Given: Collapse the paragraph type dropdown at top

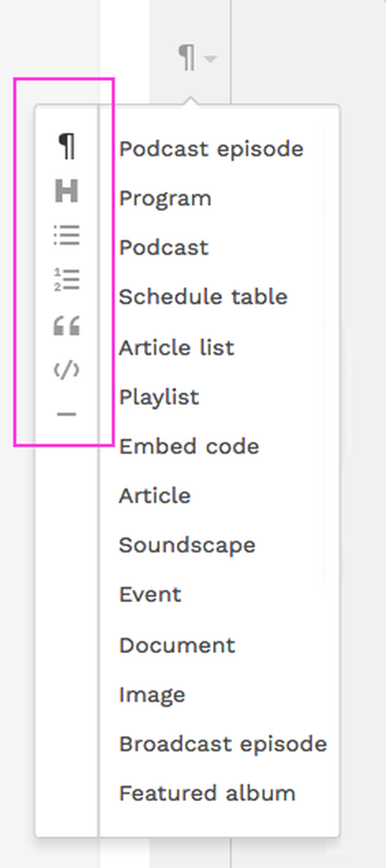Looking at the screenshot, I should (x=198, y=59).
